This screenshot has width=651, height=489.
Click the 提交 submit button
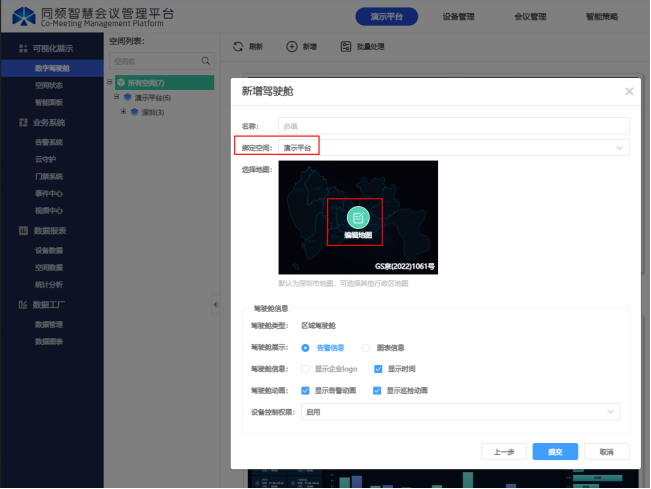point(555,451)
